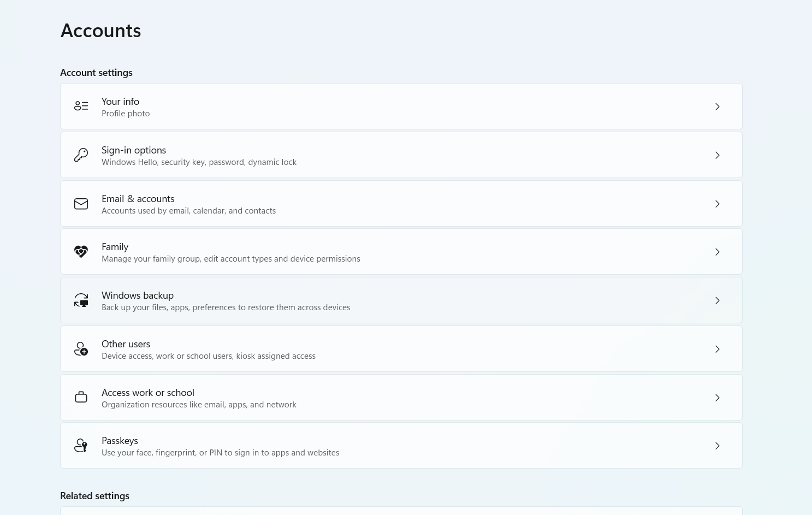Image resolution: width=812 pixels, height=515 pixels.
Task: Click the Sign-in options description text
Action: coord(199,162)
